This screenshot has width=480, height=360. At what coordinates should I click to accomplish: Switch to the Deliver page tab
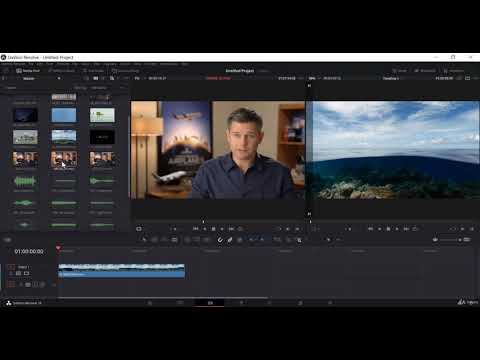[x=330, y=303]
